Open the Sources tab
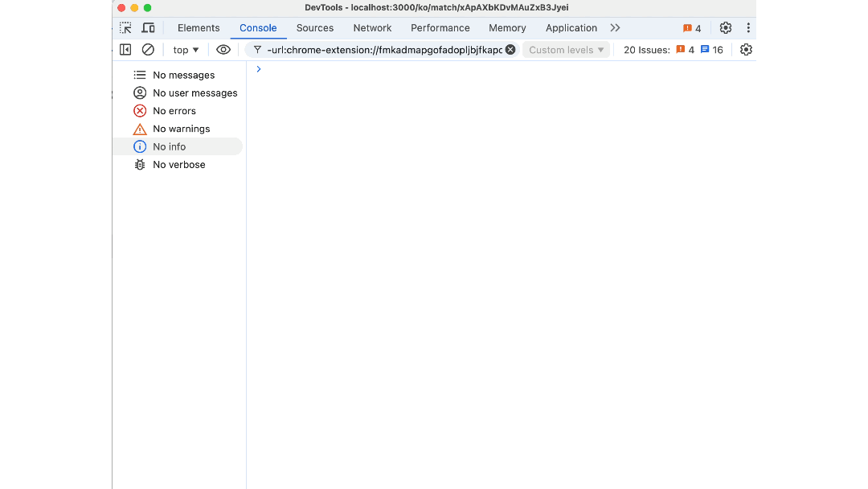This screenshot has height=489, width=868. point(315,27)
